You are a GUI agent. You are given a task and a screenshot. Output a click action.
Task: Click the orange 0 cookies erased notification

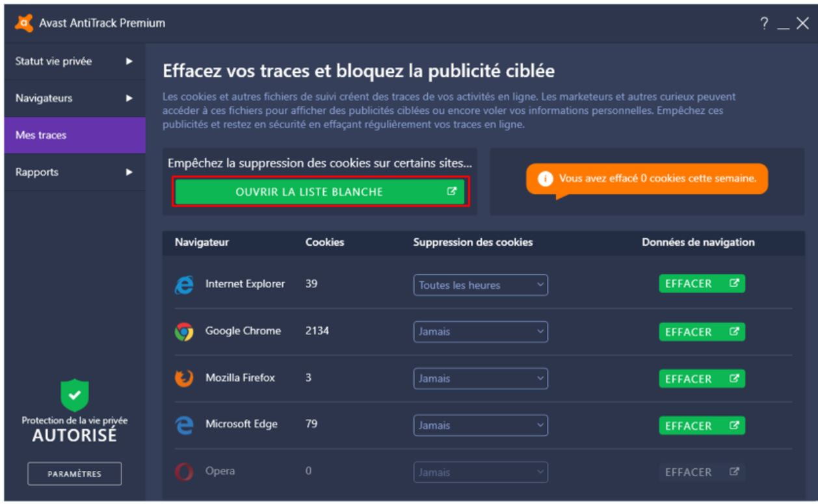647,179
